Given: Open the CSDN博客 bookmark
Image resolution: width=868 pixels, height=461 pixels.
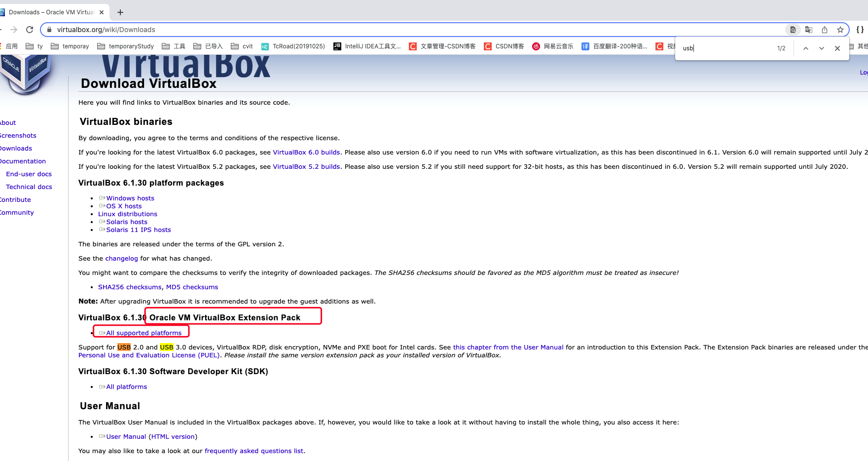Looking at the screenshot, I should coord(504,46).
